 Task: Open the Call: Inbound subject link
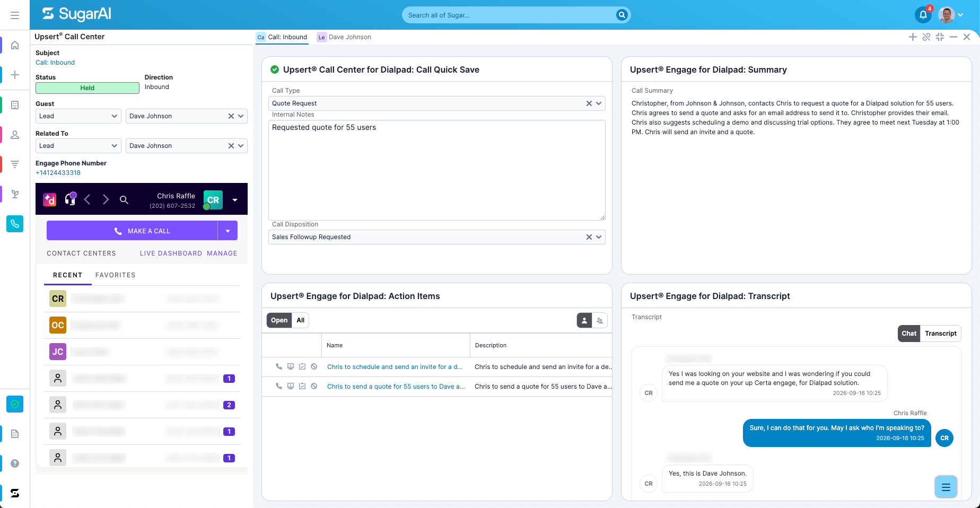pos(55,63)
